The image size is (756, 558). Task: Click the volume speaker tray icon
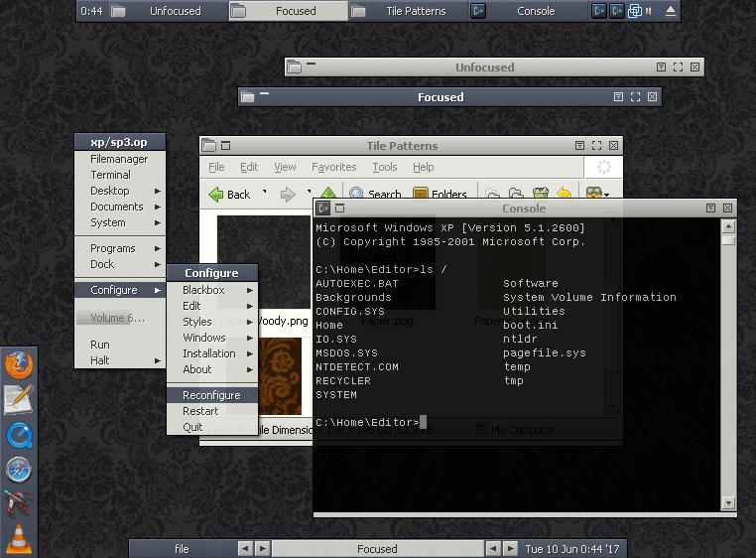[652, 11]
